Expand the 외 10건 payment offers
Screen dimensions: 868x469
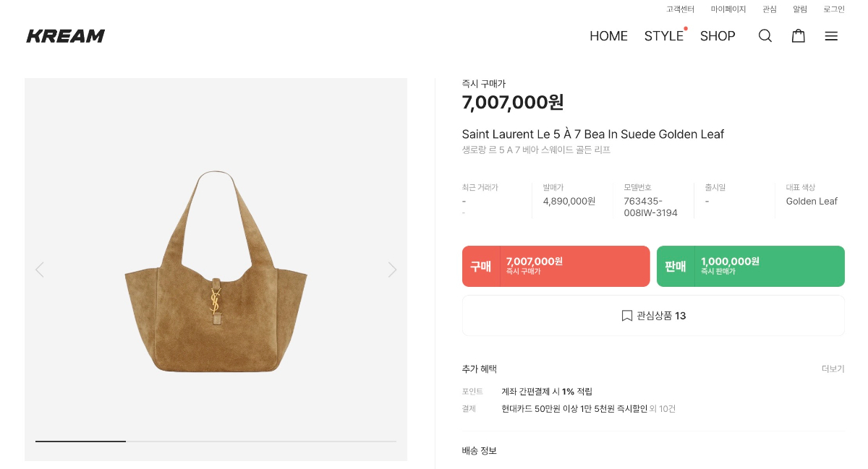pos(663,409)
